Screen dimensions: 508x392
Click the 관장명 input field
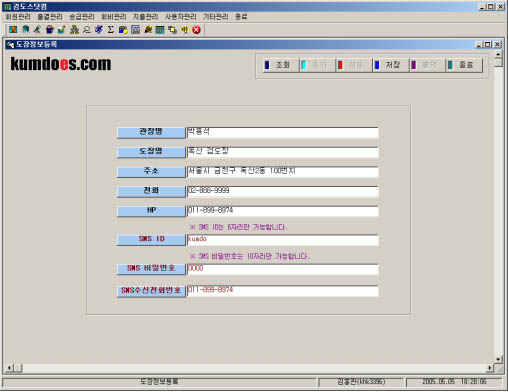[x=282, y=132]
